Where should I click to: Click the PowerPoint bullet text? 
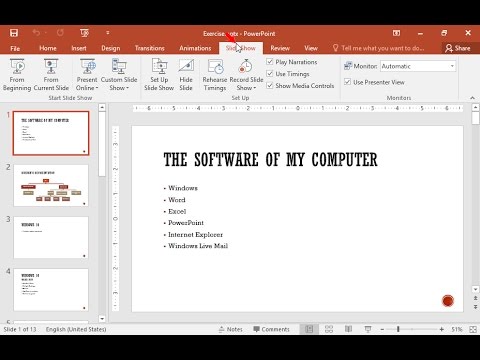tap(186, 223)
